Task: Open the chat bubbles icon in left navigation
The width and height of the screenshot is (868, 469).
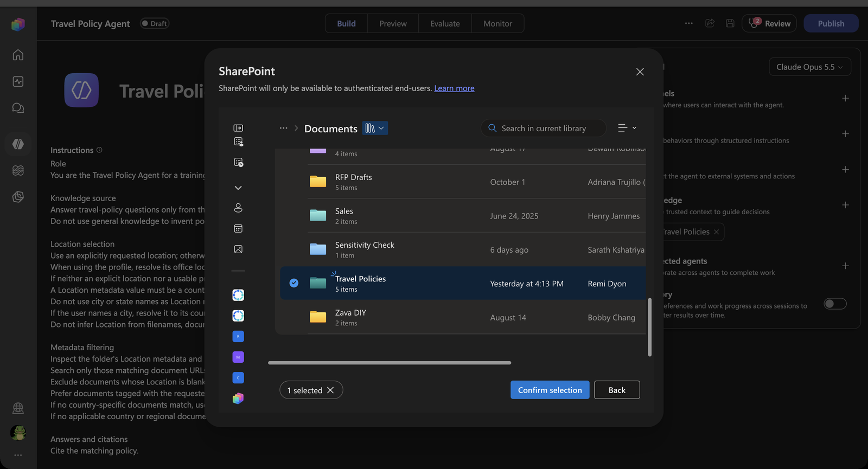Action: point(18,108)
